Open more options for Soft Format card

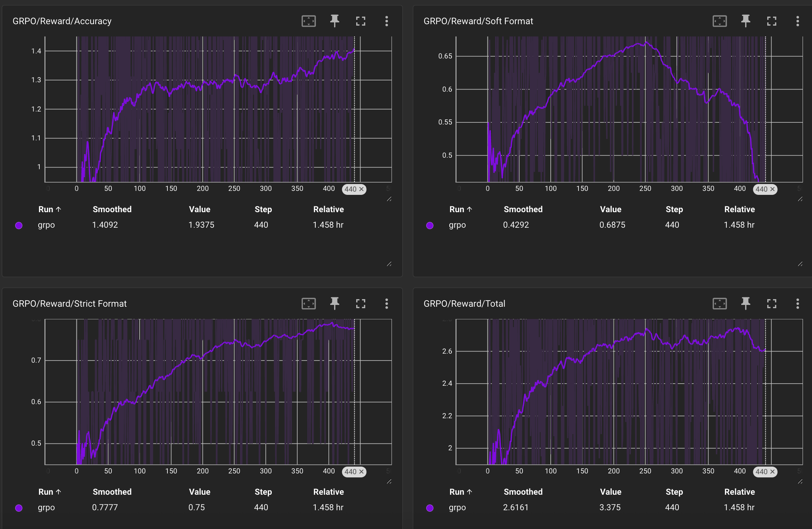pos(798,21)
